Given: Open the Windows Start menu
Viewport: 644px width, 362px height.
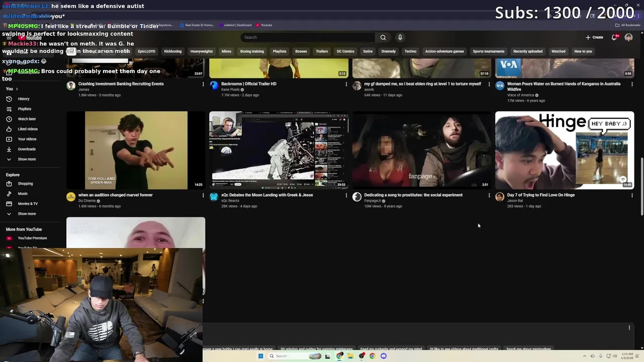Looking at the screenshot, I should pos(261,356).
